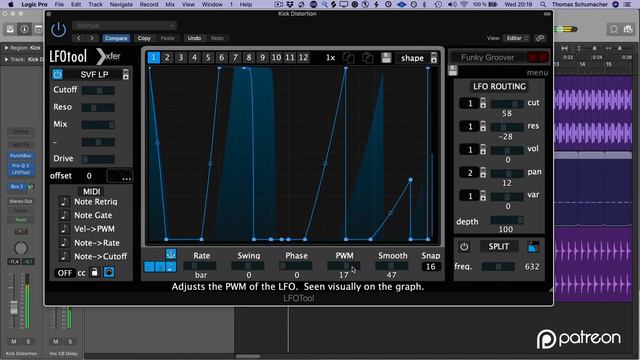The width and height of the screenshot is (640, 360).
Task: Click the paste shape icon
Action: click(367, 58)
